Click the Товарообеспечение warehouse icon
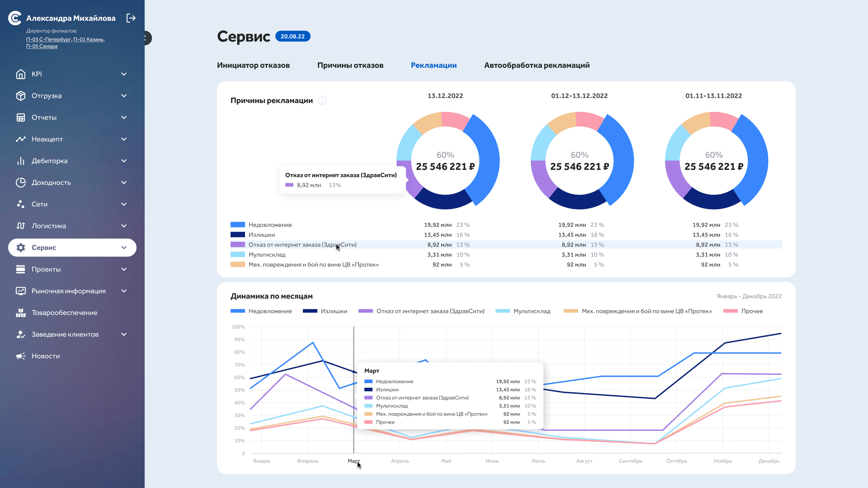The image size is (868, 488). tap(20, 313)
